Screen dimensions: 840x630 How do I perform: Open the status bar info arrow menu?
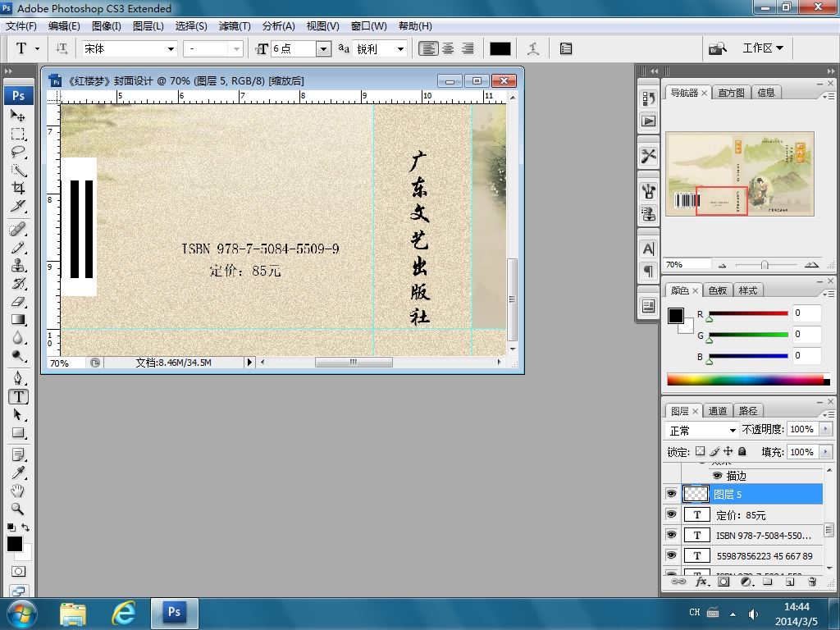249,362
